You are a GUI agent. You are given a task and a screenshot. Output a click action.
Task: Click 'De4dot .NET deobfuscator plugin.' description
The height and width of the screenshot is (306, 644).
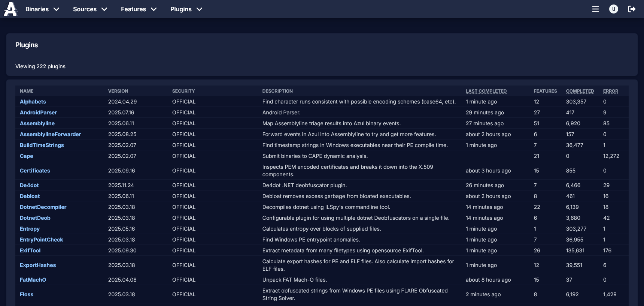[304, 185]
